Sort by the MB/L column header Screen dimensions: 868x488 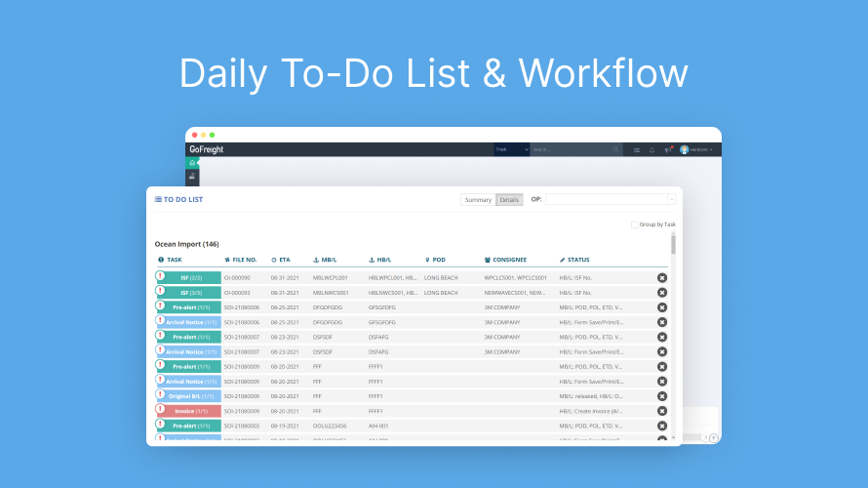[325, 260]
